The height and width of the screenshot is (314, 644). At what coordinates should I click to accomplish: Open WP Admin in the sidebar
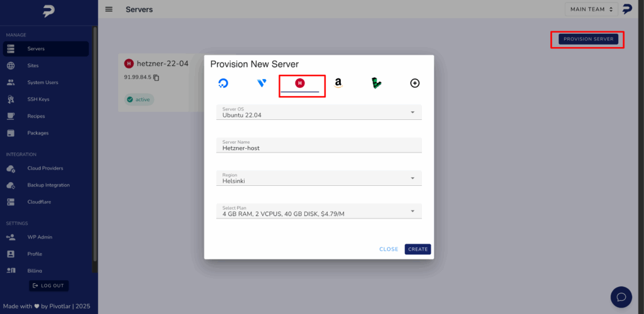pos(45,237)
